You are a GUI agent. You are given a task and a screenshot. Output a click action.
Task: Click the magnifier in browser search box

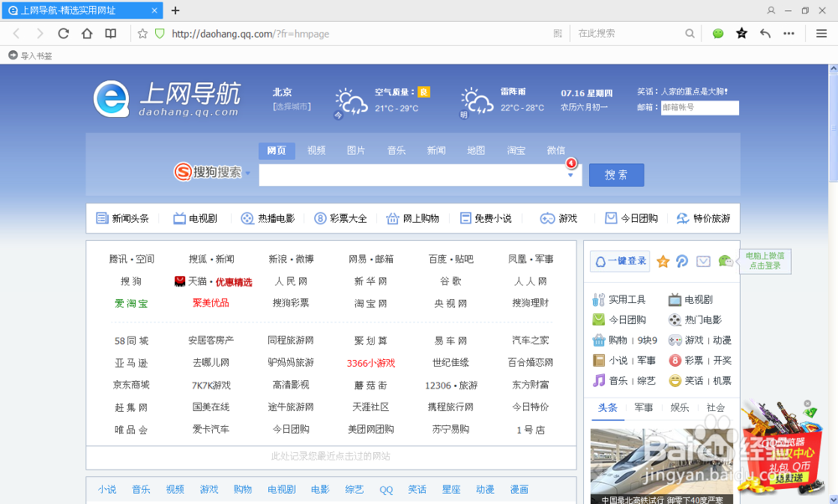point(690,33)
